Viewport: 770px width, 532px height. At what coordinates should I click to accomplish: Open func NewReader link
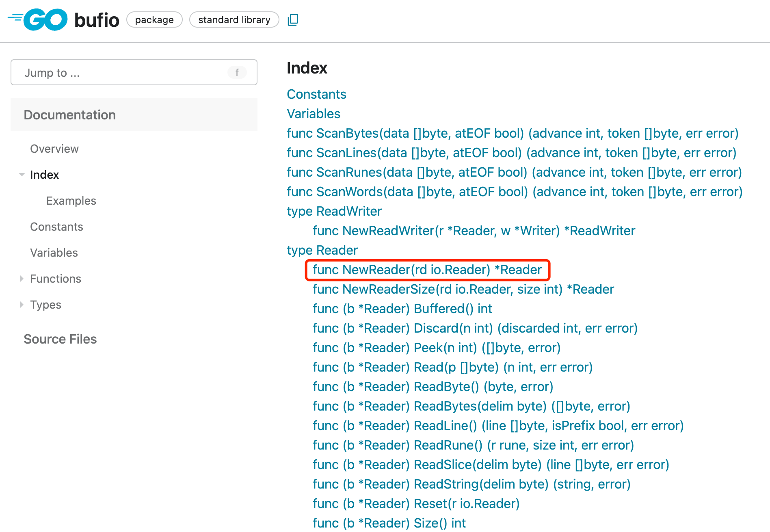coord(427,270)
